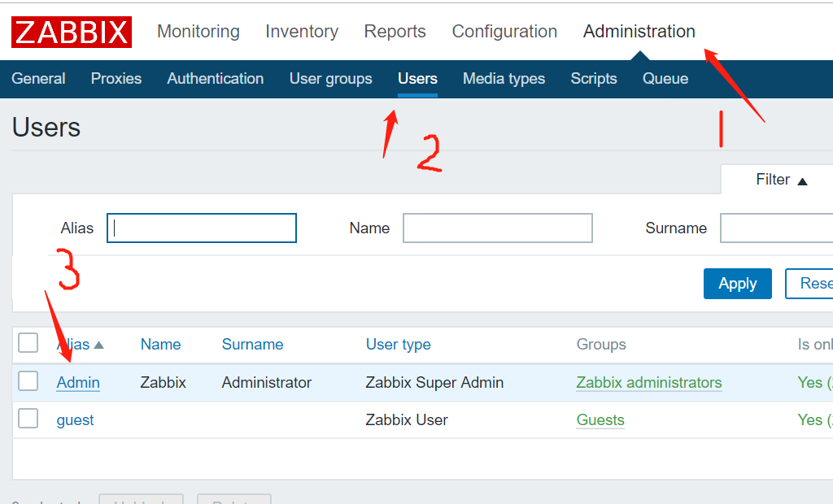Viewport: 833px width, 504px height.
Task: Click the Groups column header
Action: pos(601,345)
